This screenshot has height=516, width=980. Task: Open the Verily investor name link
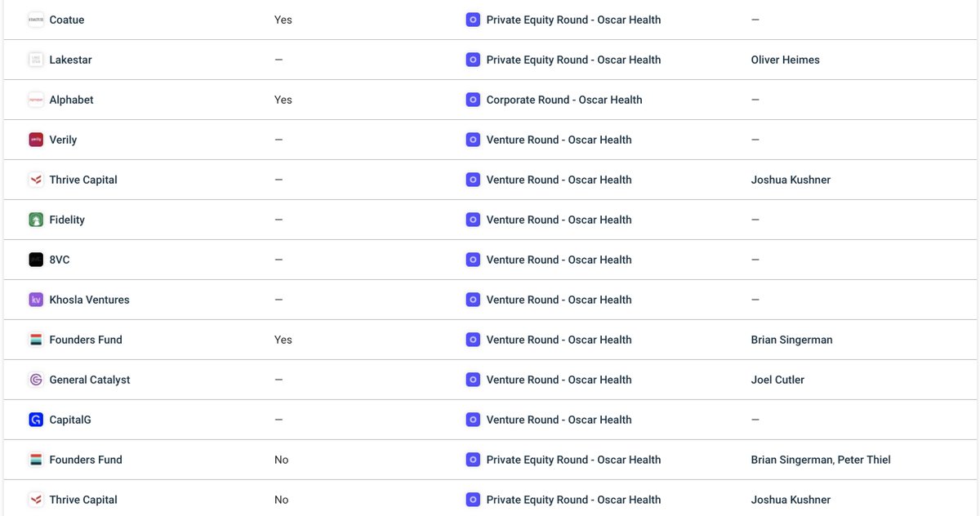(63, 140)
